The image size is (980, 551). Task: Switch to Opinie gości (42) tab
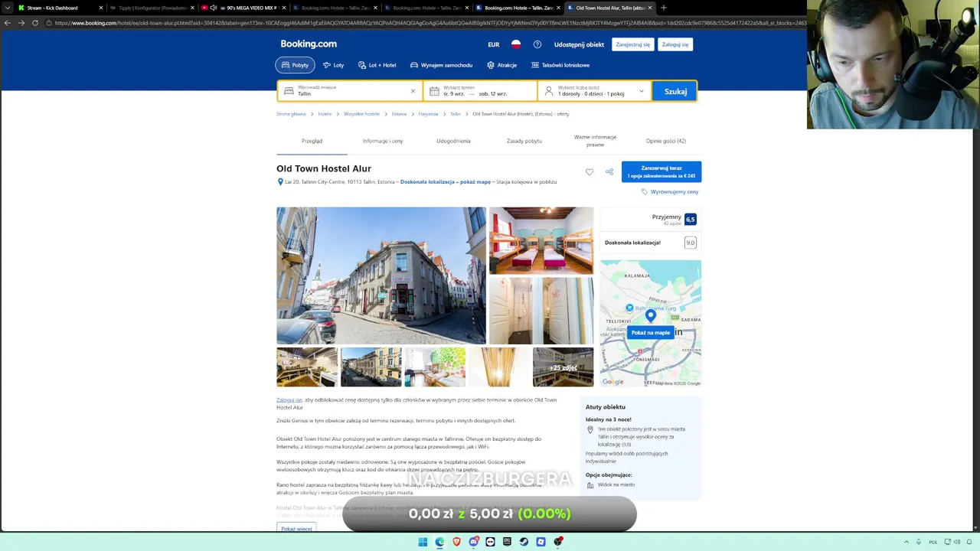click(x=665, y=141)
